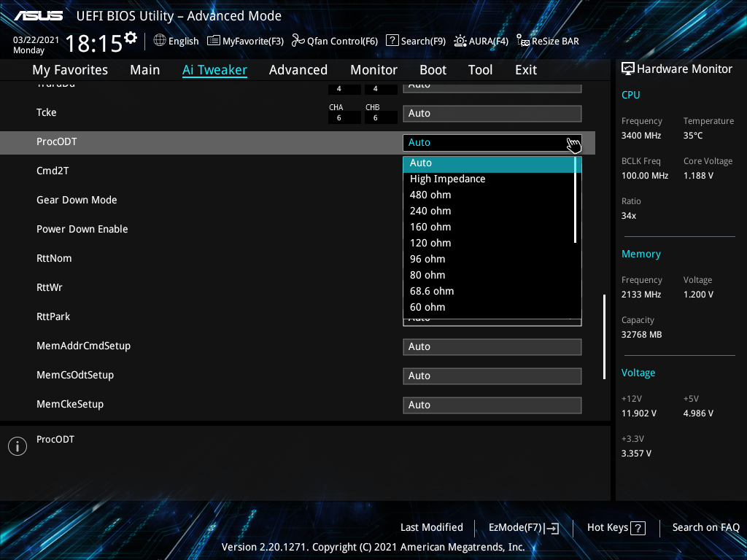This screenshot has height=560, width=747.
Task: Pick 60 ohm from the list
Action: 489,307
